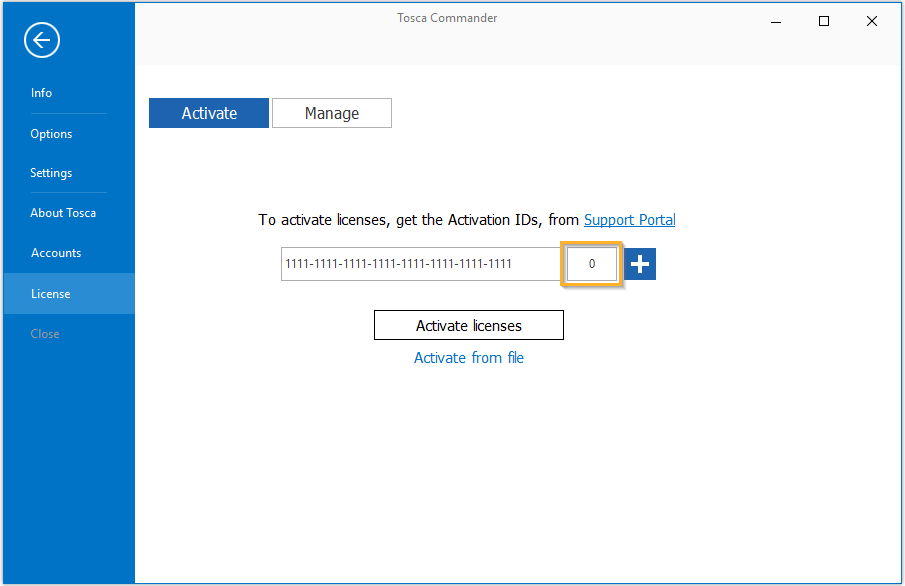Open About Tosca in sidebar
905x586 pixels.
[x=63, y=213]
